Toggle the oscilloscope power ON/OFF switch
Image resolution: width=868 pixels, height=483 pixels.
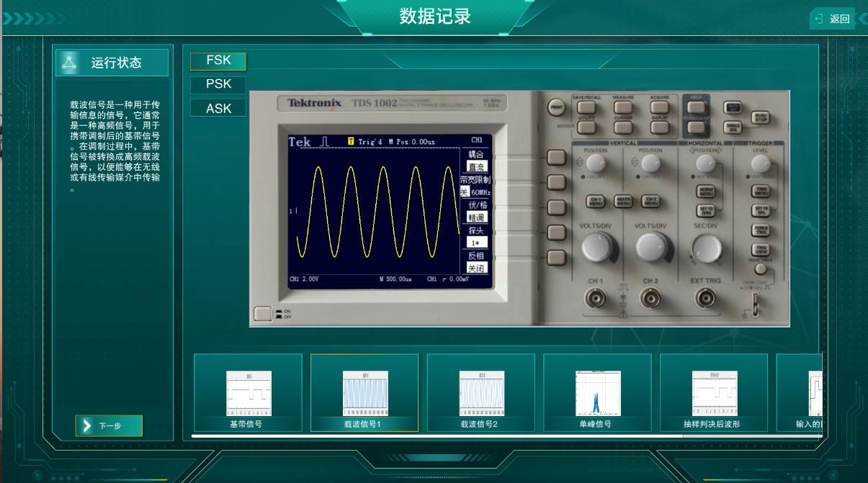(x=263, y=314)
